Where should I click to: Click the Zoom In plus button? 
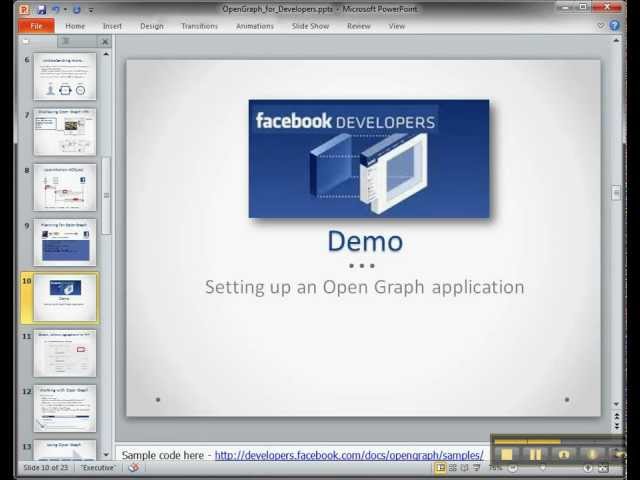click(x=588, y=468)
